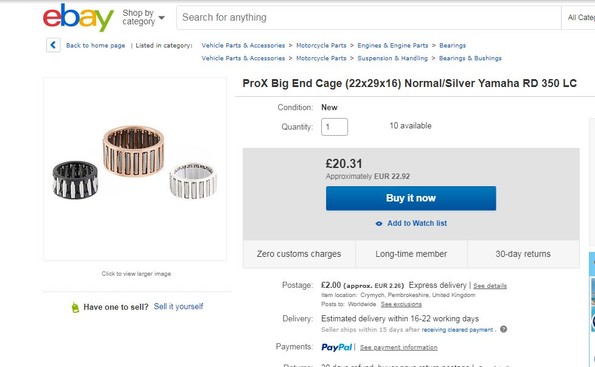Click the bearing product image thumbnail
595x367 pixels.
coord(135,169)
